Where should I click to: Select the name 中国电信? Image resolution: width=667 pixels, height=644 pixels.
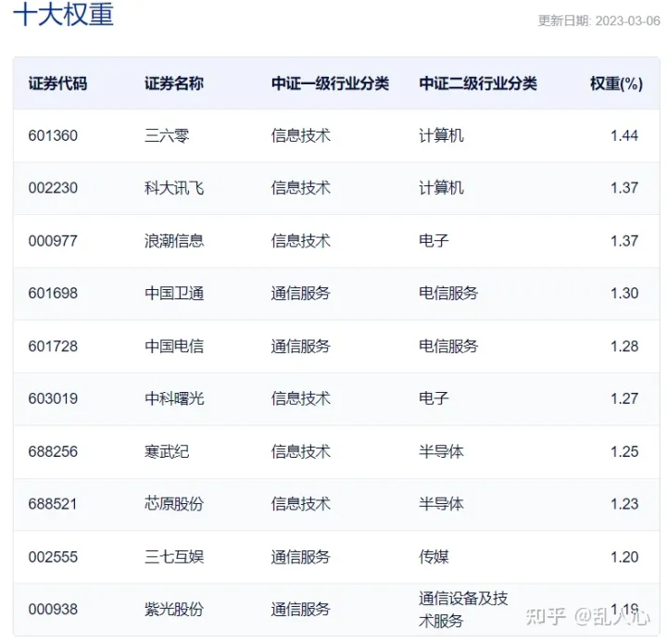(x=174, y=347)
